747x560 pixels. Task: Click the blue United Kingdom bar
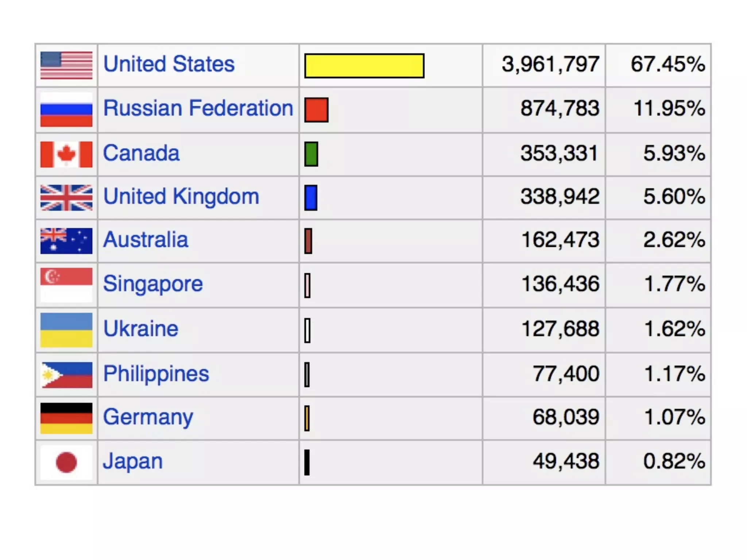(x=311, y=198)
